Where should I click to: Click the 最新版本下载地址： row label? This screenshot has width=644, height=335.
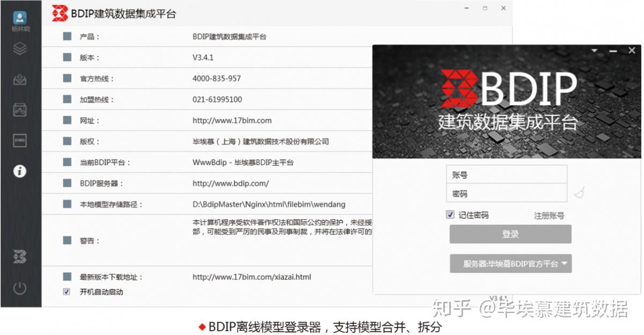pos(111,277)
